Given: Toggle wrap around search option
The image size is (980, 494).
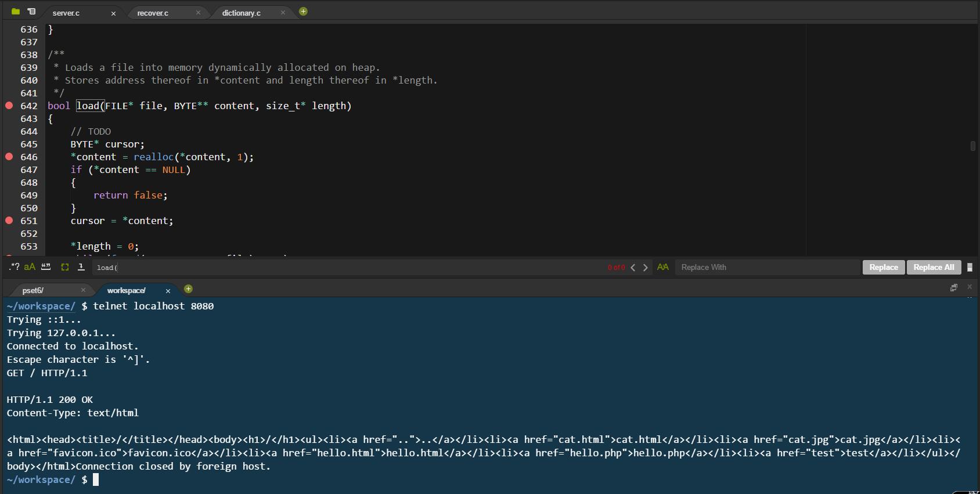Looking at the screenshot, I should [81, 267].
